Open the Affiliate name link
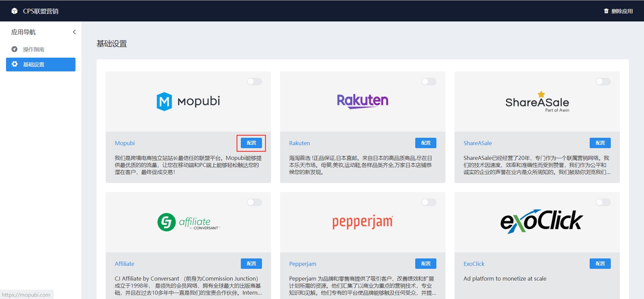Screen dimensions: 644x299 tap(124, 264)
